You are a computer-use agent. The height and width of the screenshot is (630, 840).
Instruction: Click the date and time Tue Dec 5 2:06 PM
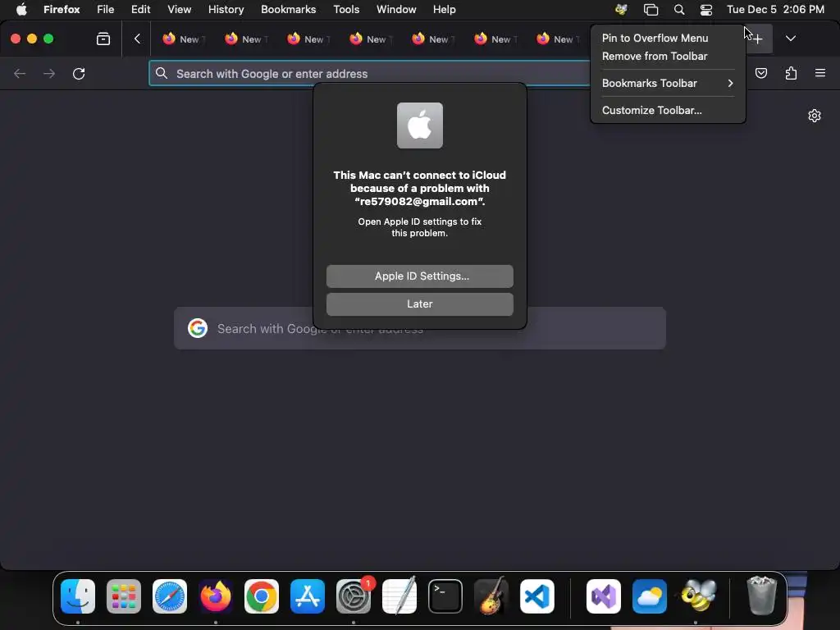tap(775, 9)
